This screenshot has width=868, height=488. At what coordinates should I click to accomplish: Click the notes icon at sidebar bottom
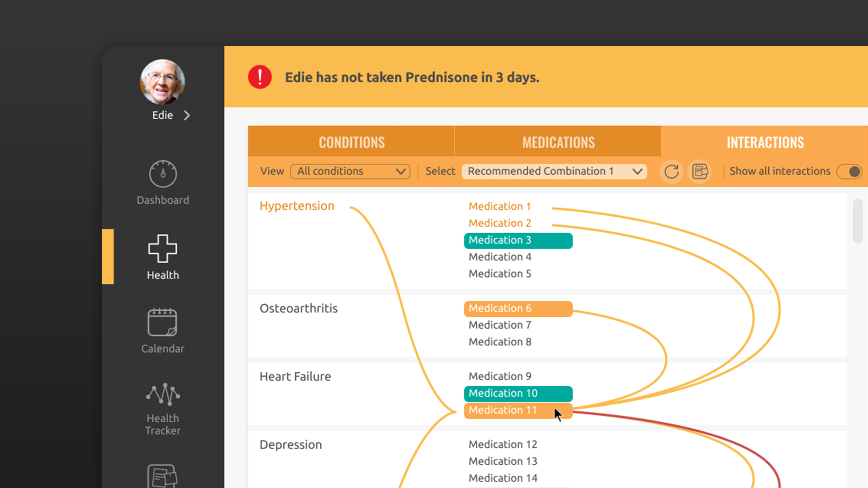pyautogui.click(x=162, y=476)
